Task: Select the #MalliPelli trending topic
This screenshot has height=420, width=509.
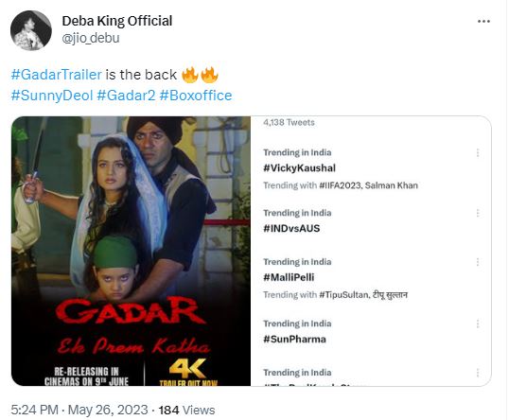Action: pos(289,277)
